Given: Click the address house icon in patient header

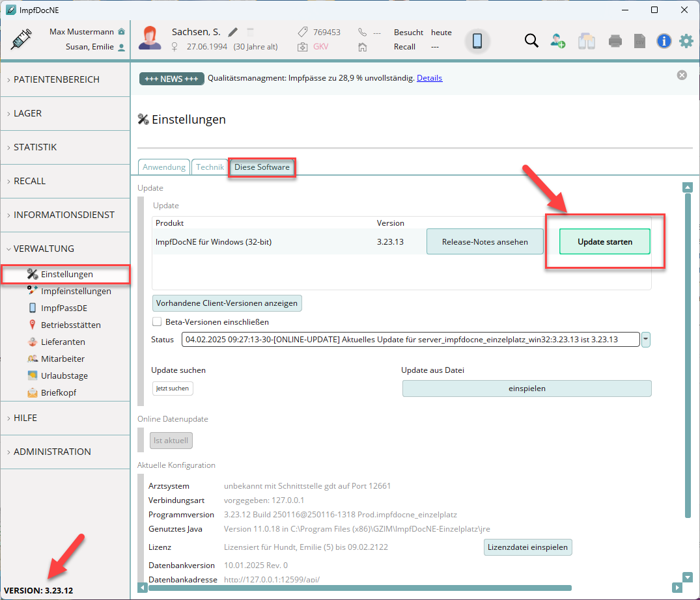Looking at the screenshot, I should pos(363,47).
